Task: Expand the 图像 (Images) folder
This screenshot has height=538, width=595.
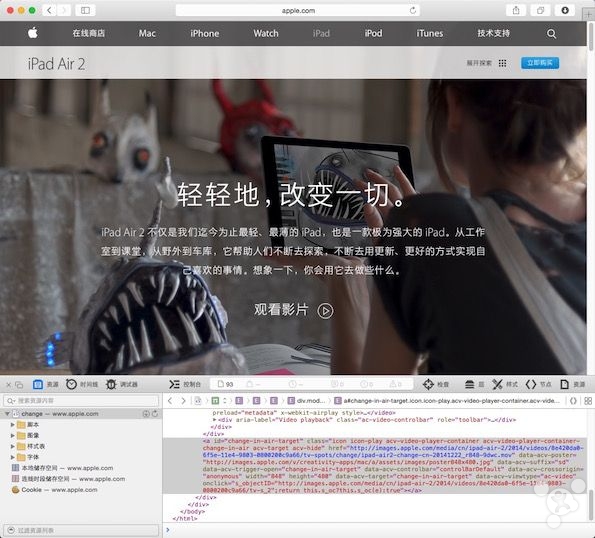Action: coord(13,435)
